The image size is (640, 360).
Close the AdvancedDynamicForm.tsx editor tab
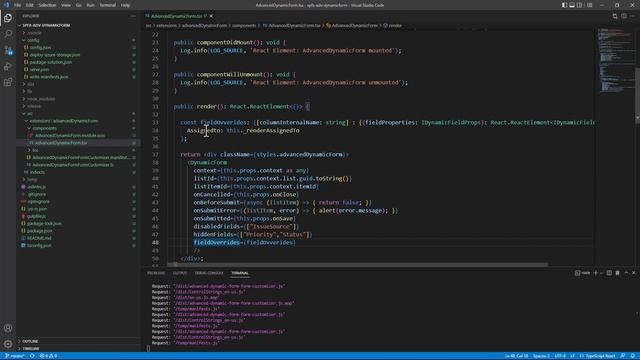point(211,16)
